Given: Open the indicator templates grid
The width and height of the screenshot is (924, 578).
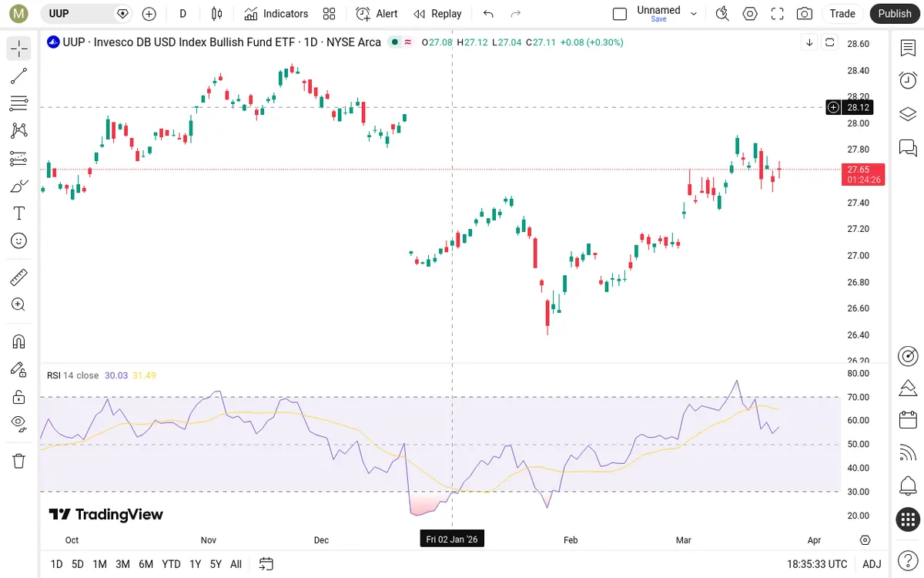Looking at the screenshot, I should (330, 13).
